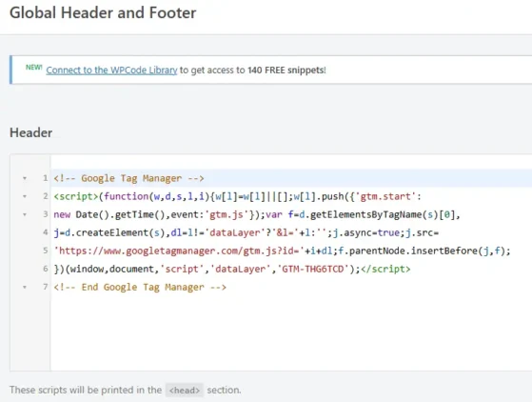Click line 4 starting with j=d.createElement(s)
Screen dimensions: 532x402
click(246, 233)
